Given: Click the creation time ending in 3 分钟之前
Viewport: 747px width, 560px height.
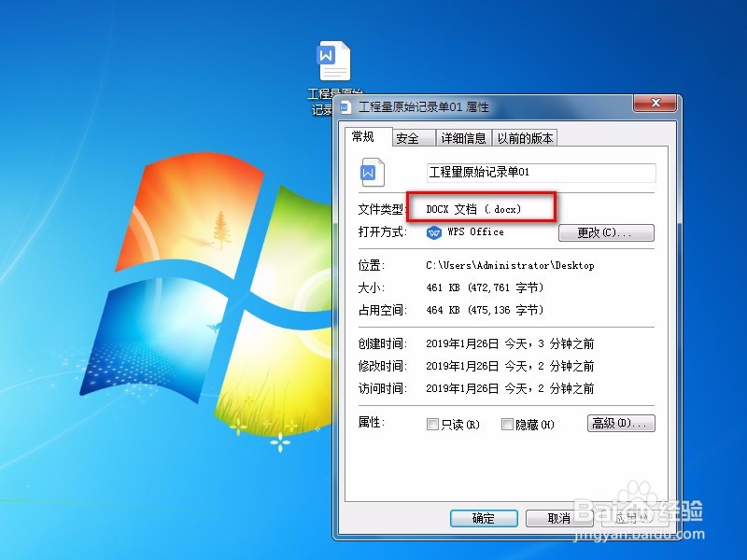Looking at the screenshot, I should click(x=510, y=343).
